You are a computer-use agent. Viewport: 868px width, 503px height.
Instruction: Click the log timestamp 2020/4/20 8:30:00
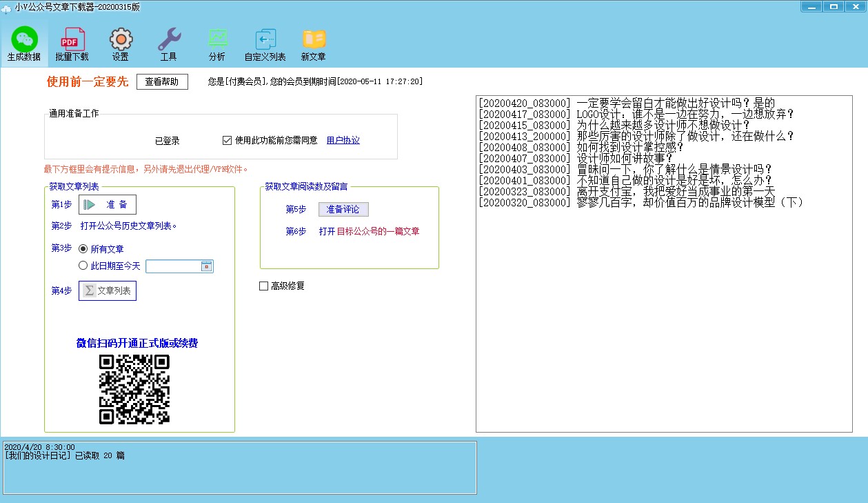(x=39, y=447)
